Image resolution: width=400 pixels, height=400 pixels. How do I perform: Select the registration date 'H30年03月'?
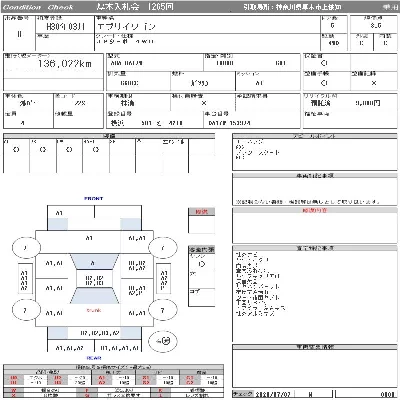[x=65, y=27]
